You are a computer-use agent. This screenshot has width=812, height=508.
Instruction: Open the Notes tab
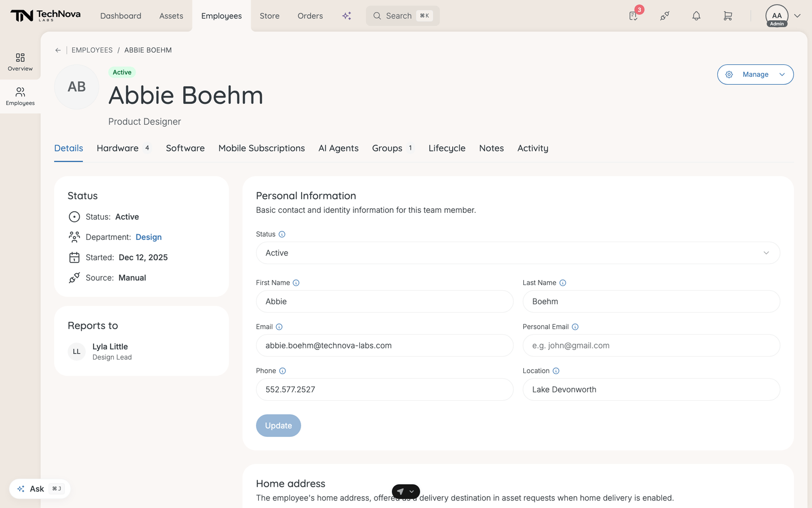(x=492, y=148)
